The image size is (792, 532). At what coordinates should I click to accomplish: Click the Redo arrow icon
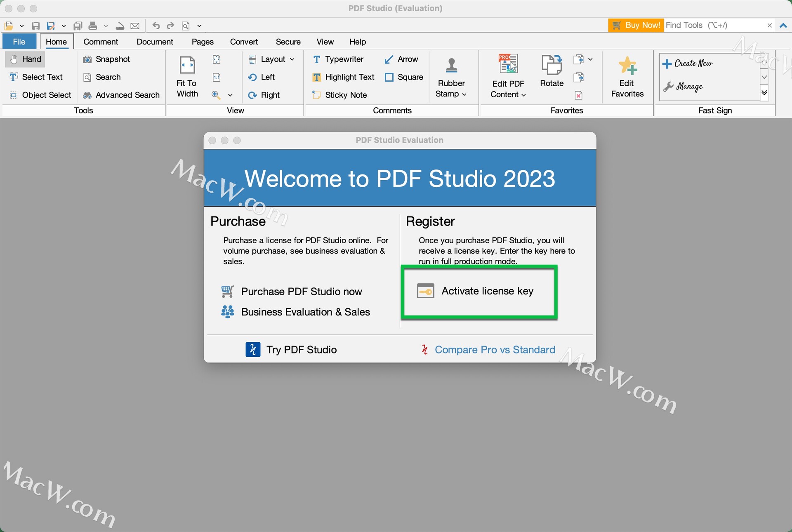170,26
